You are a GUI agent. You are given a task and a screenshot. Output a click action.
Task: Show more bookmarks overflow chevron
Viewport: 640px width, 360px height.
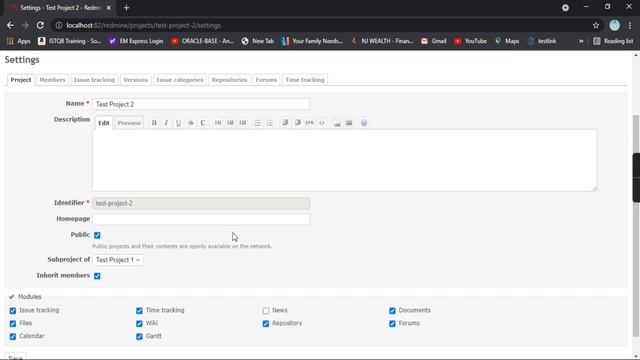(x=581, y=41)
